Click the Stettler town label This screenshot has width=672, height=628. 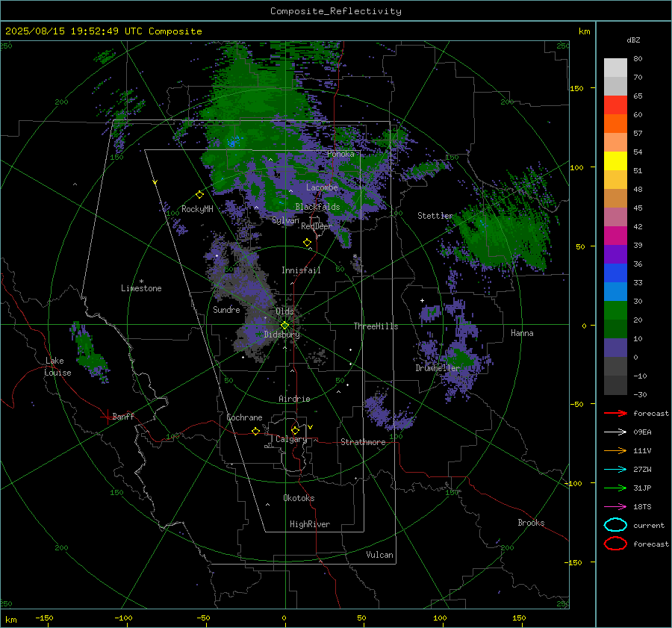click(x=435, y=216)
